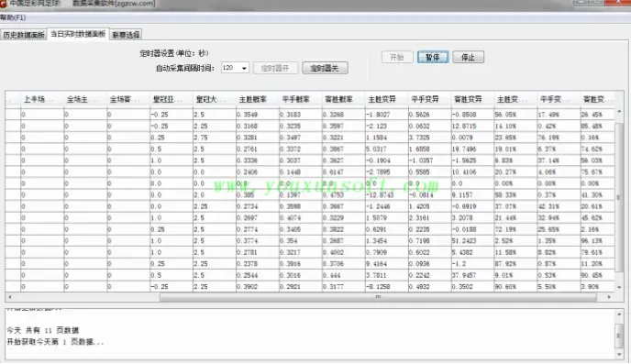Select the cell showing 12.8715
The width and height of the screenshot is (631, 364).
click(x=472, y=127)
